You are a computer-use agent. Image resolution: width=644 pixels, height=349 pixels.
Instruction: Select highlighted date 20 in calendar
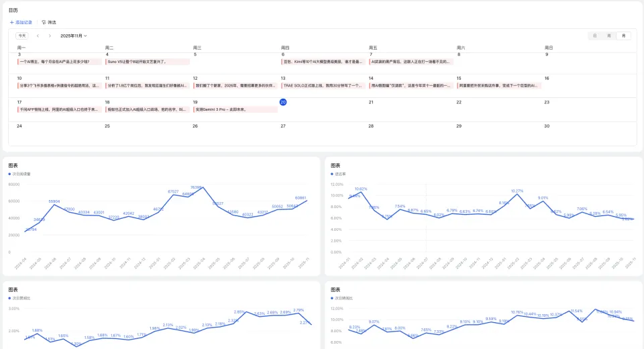283,102
